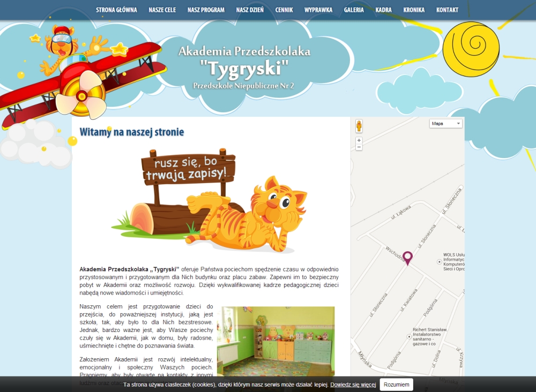View the KADRA page

[384, 10]
